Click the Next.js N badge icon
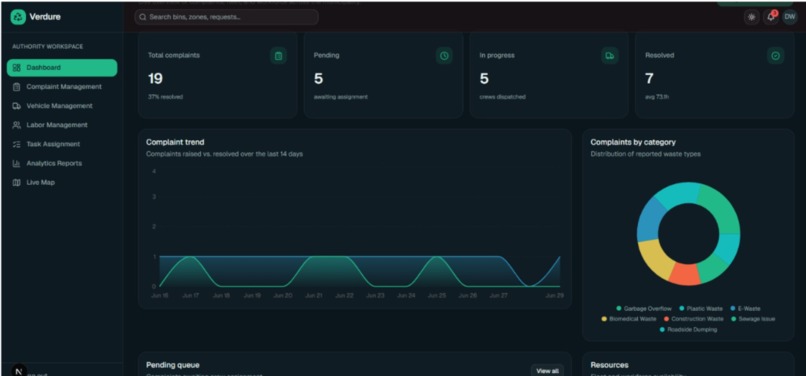 (x=19, y=370)
